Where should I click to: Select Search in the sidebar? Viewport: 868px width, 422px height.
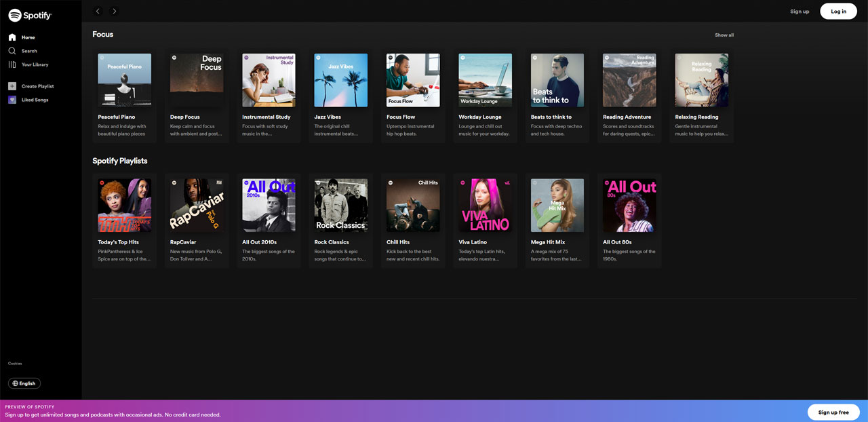pyautogui.click(x=29, y=51)
